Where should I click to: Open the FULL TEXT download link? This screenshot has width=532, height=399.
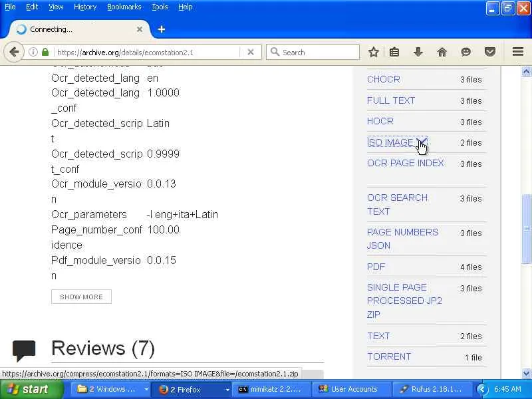[x=391, y=100]
